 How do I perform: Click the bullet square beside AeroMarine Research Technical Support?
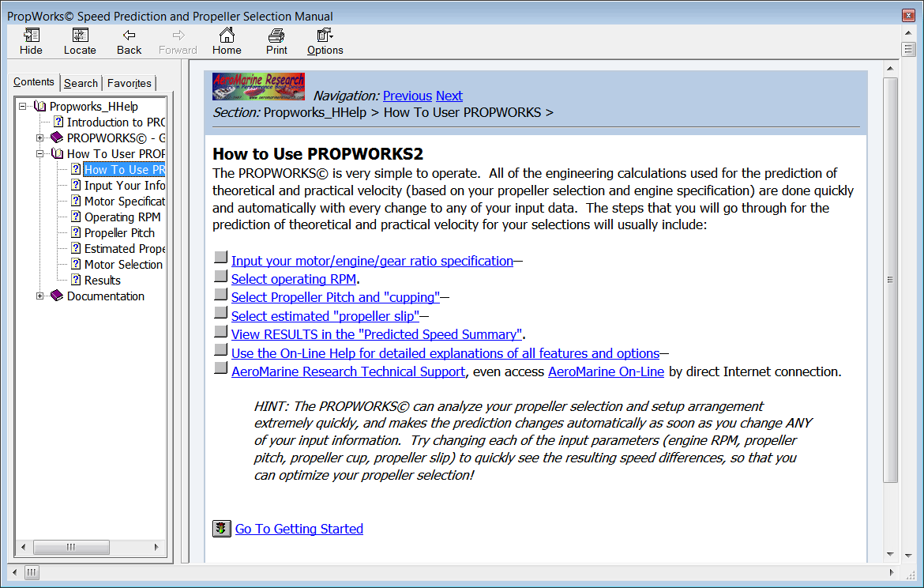click(220, 368)
